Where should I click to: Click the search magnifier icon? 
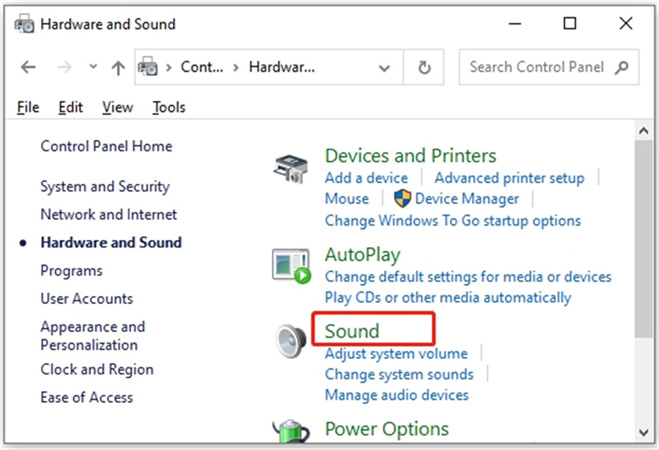pos(622,67)
